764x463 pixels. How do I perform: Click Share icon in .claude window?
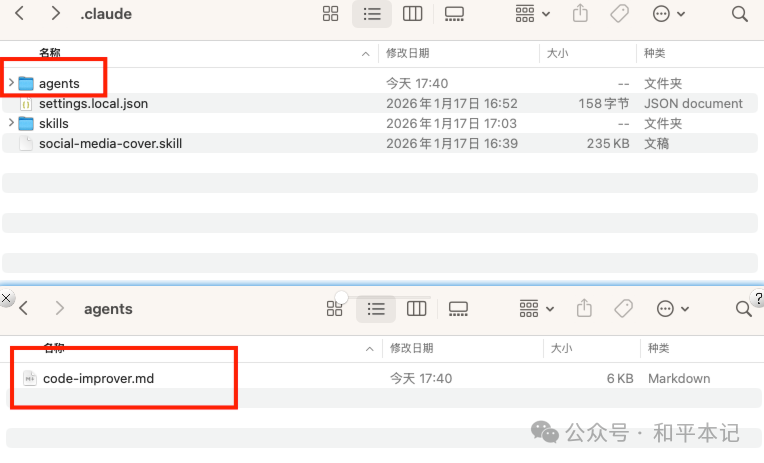[580, 13]
